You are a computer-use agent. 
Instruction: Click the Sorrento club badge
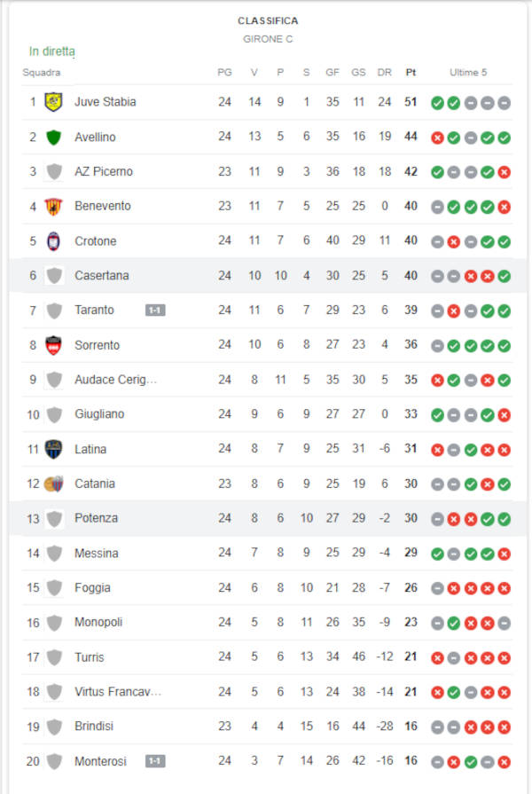[54, 345]
